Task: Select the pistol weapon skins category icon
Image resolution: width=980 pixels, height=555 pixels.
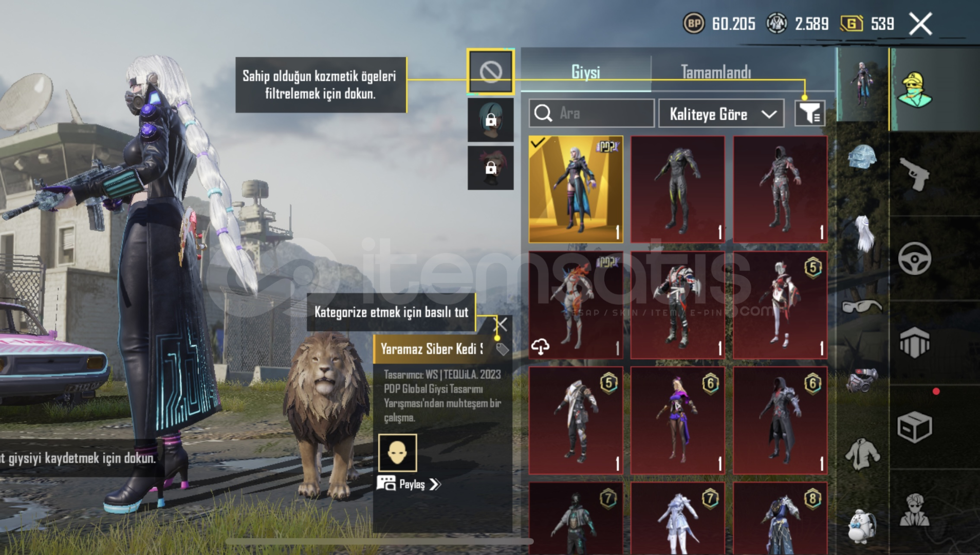Action: (915, 174)
